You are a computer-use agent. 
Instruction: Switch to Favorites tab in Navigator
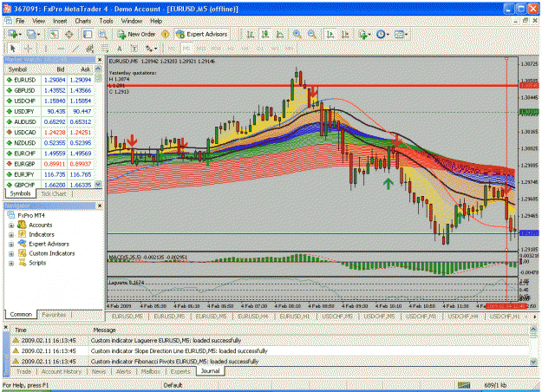click(54, 315)
